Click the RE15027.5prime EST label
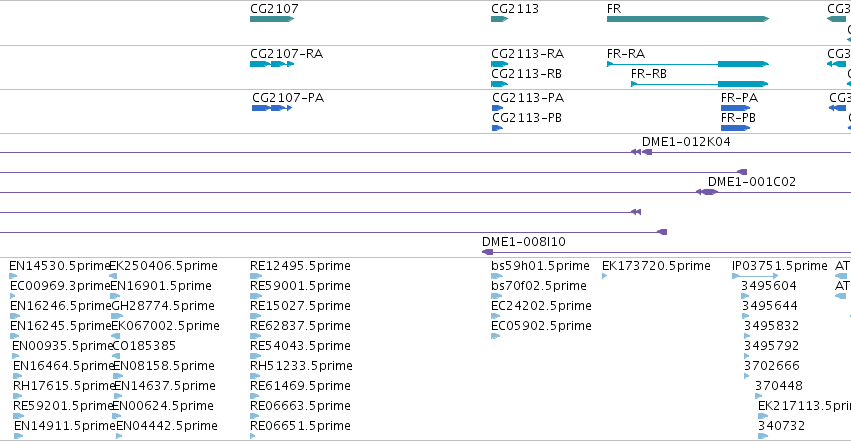Image resolution: width=851 pixels, height=441 pixels. coord(300,306)
